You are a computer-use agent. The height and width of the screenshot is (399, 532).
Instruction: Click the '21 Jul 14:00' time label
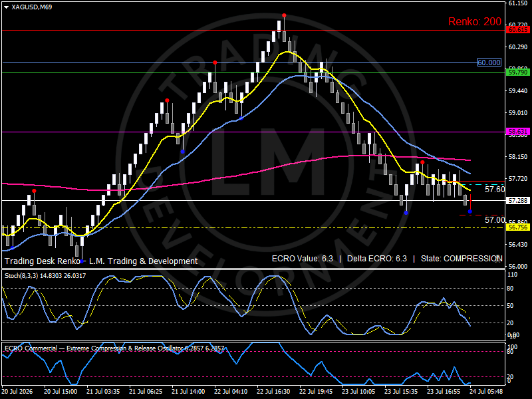188,391
